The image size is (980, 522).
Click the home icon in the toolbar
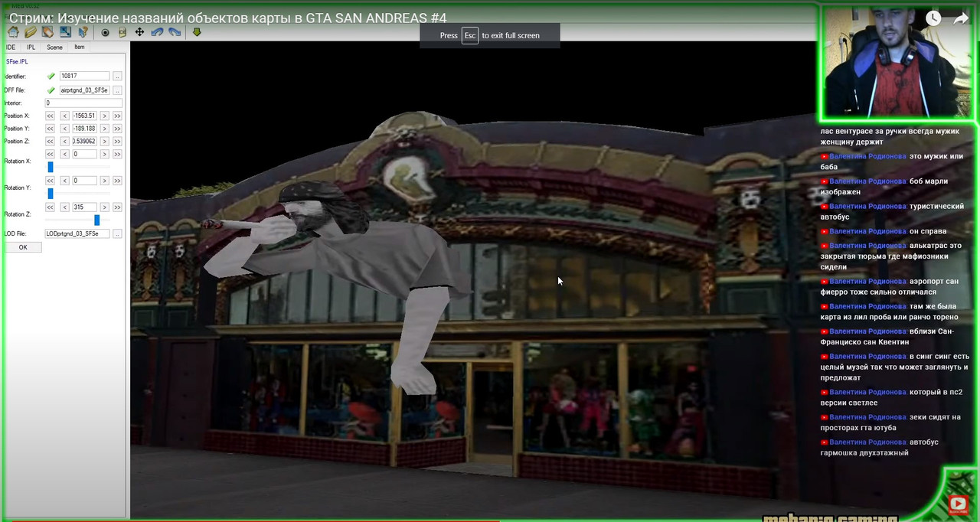point(13,32)
